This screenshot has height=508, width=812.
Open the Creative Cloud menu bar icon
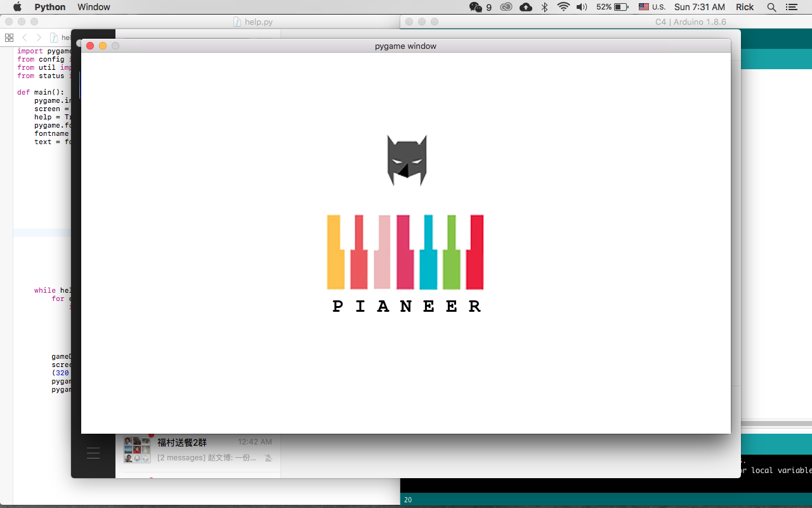click(506, 7)
